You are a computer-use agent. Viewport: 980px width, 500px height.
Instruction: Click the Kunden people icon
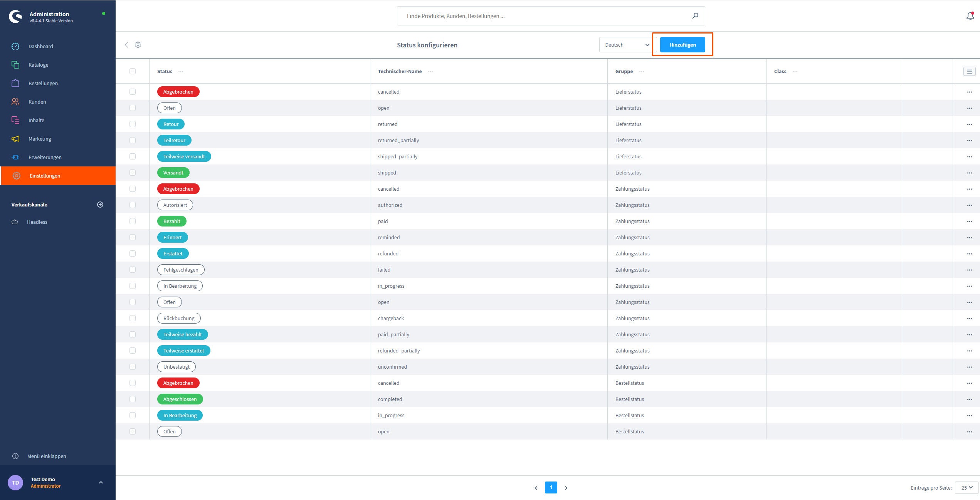point(15,102)
